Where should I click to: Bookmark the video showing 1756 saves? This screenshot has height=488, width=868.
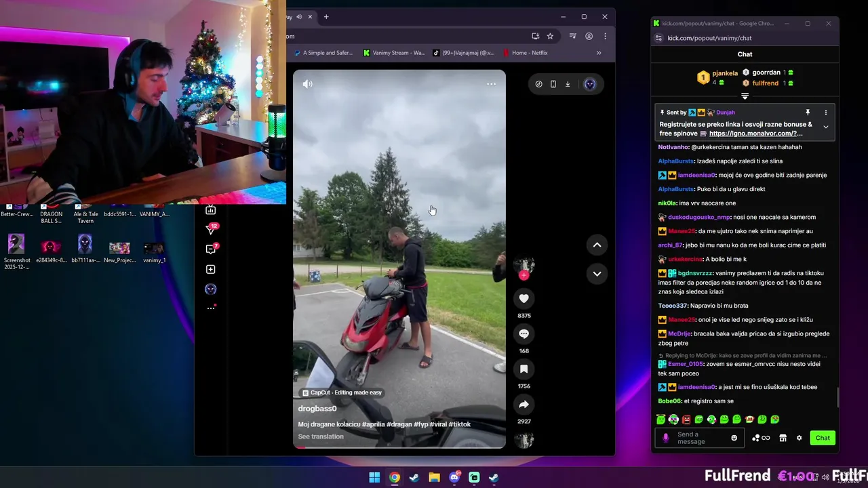[x=524, y=369]
